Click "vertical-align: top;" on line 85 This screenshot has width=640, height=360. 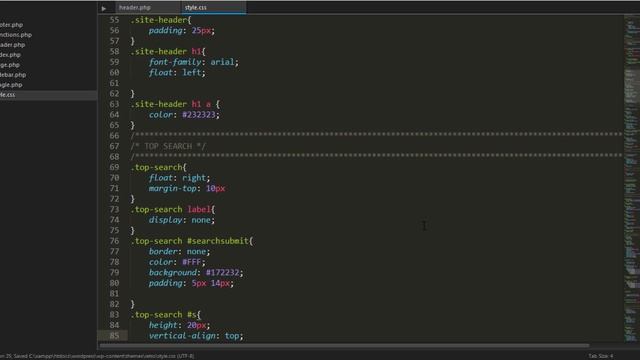tap(196, 336)
